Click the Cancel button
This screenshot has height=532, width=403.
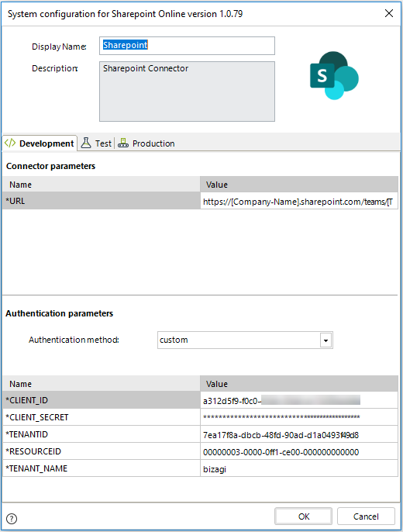tap(366, 516)
